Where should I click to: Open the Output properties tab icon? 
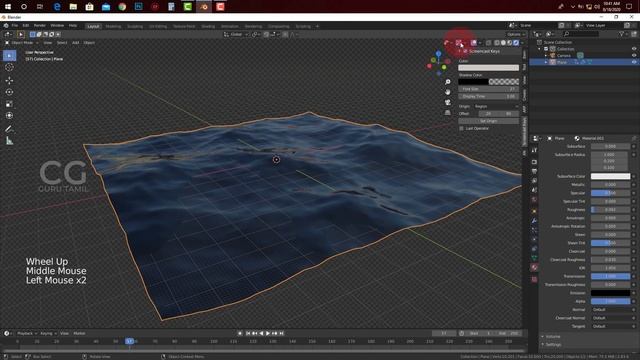coord(534,171)
